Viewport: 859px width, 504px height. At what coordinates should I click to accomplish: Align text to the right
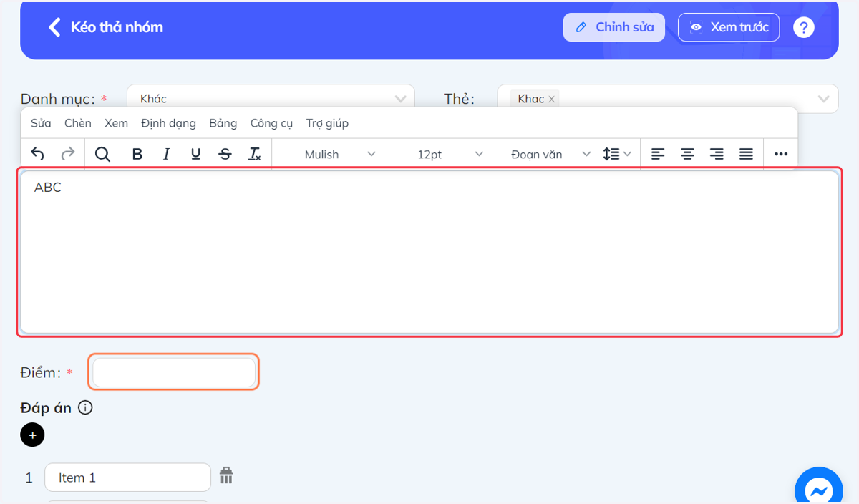[x=717, y=154]
